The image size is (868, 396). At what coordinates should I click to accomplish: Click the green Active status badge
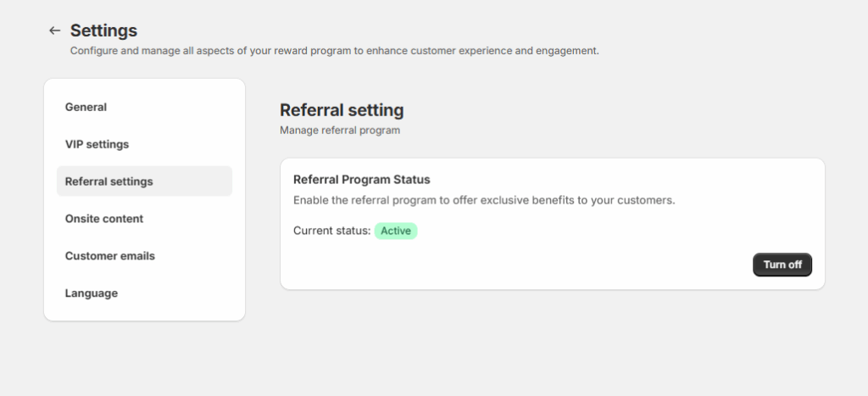pos(396,231)
